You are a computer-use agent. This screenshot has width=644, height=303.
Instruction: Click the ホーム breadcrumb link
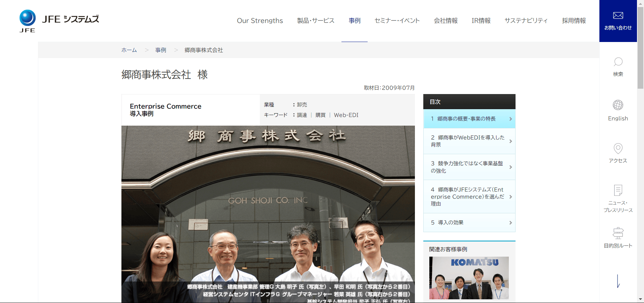click(x=129, y=50)
